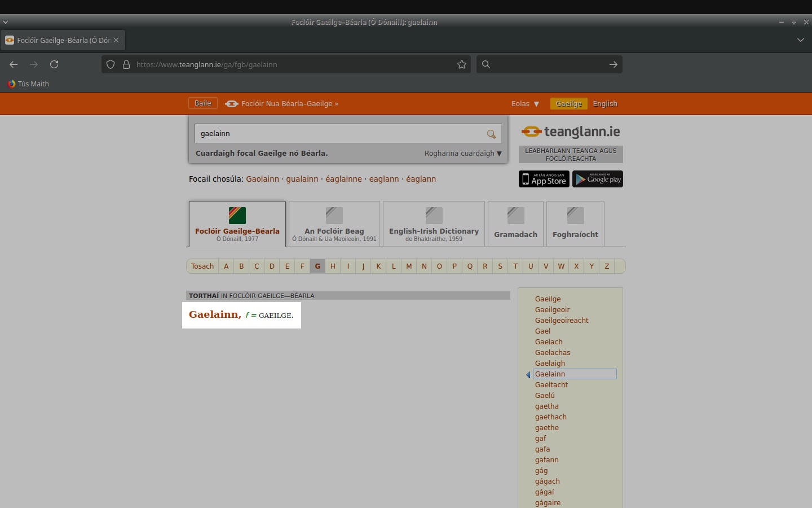Select Gaeilge as interface language
Viewport: 812px width, 508px height.
[568, 104]
